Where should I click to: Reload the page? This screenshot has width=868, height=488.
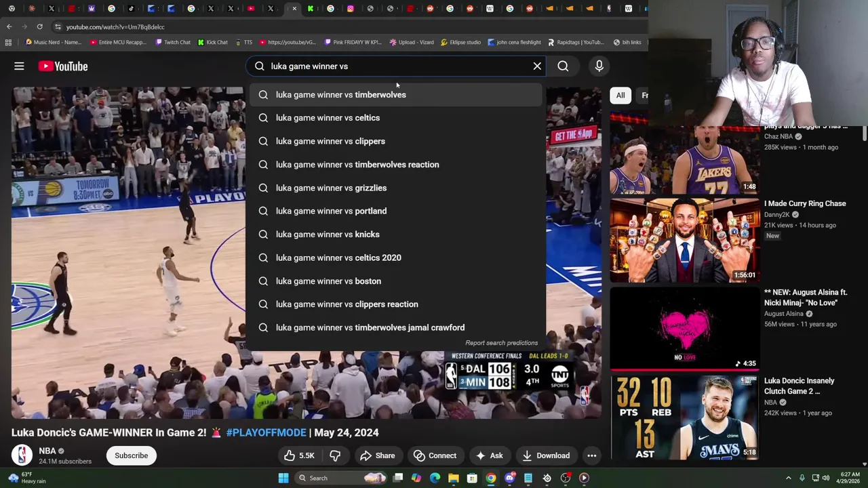coord(39,26)
